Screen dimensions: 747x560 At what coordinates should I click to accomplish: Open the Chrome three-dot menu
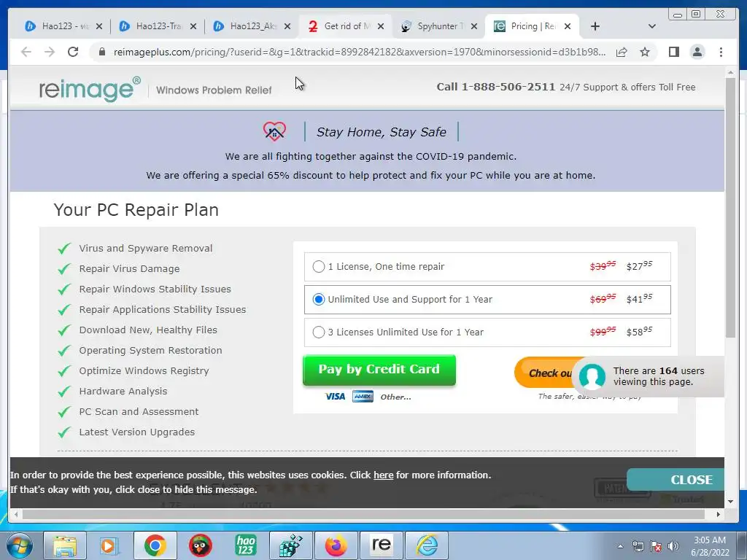[721, 52]
